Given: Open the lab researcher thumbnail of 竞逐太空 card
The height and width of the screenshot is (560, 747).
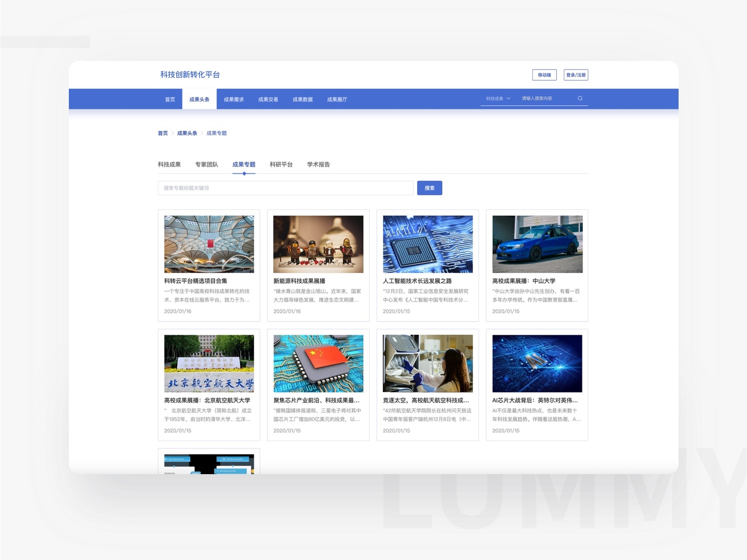Looking at the screenshot, I should [428, 364].
